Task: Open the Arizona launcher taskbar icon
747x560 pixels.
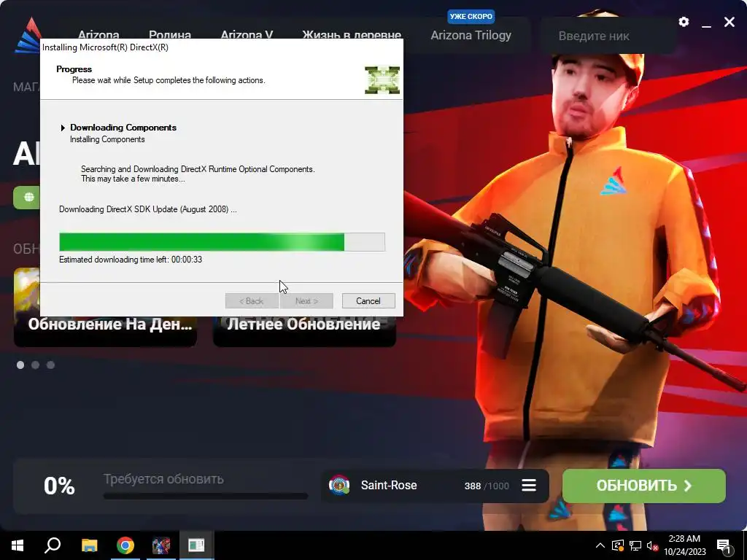Action: click(x=161, y=545)
